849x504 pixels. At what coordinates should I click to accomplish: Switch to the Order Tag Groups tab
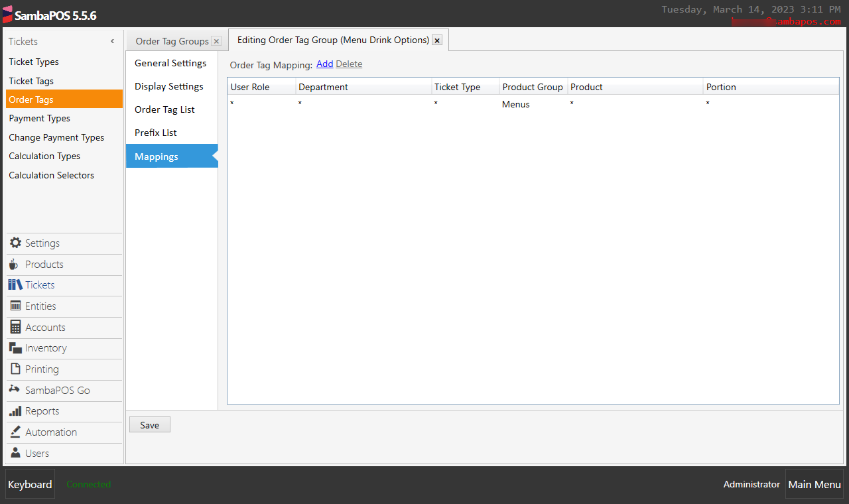[x=171, y=40]
